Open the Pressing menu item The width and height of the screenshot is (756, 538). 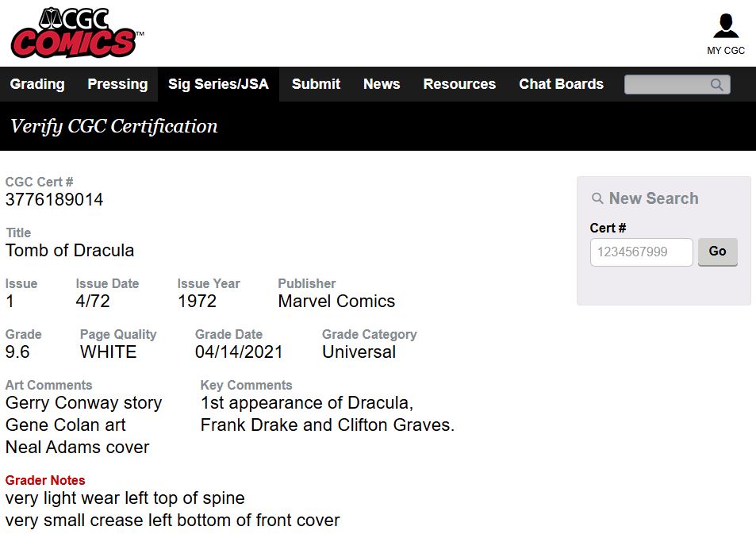[117, 84]
